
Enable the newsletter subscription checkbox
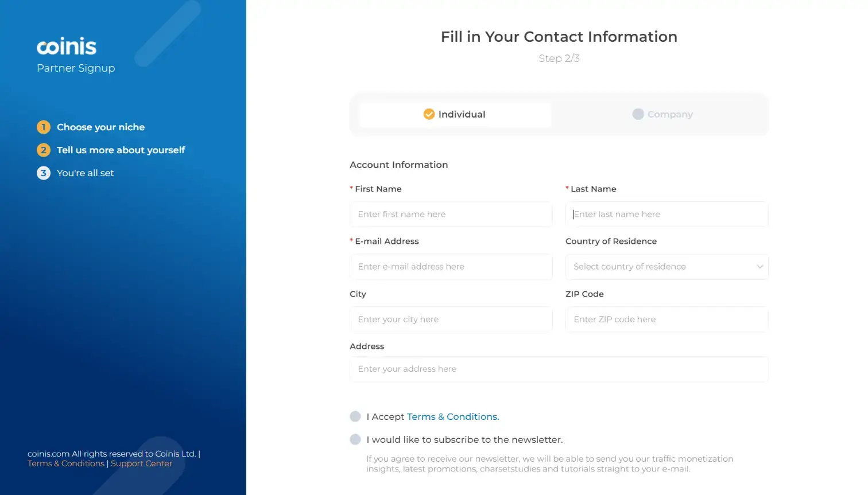click(355, 439)
